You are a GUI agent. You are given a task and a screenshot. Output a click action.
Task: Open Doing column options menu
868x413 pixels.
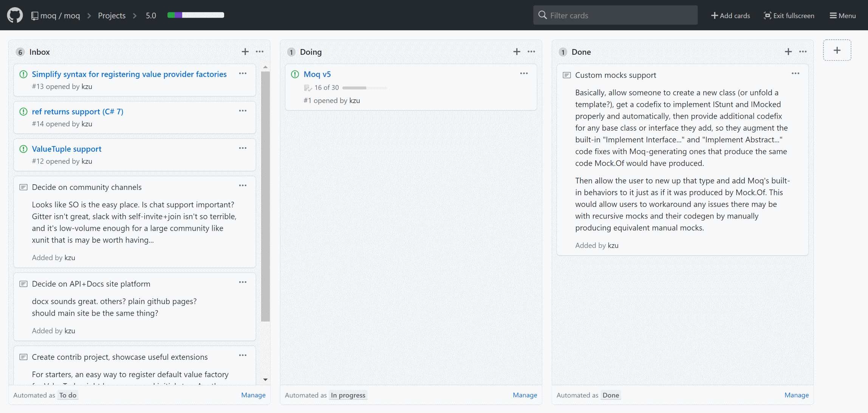(x=531, y=52)
